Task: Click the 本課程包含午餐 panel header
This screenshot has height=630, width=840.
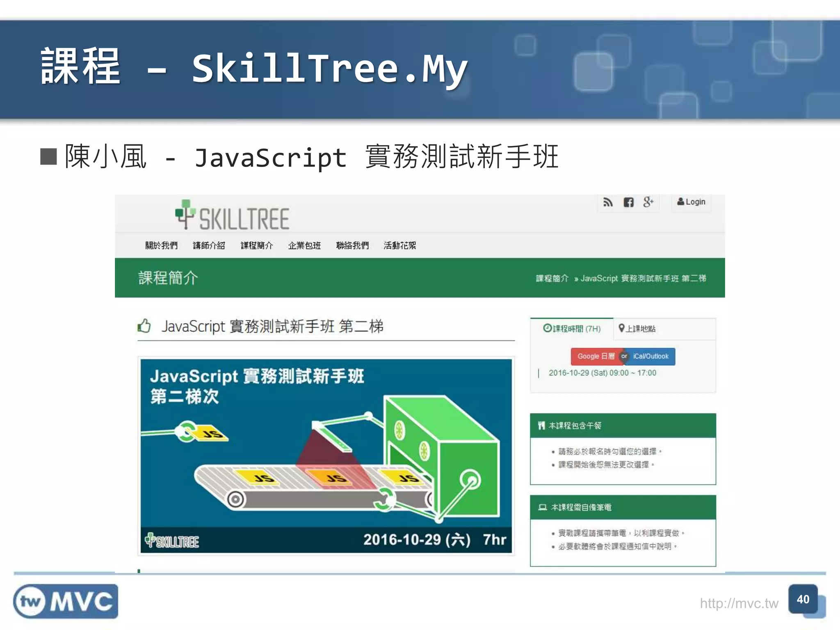Action: point(623,425)
